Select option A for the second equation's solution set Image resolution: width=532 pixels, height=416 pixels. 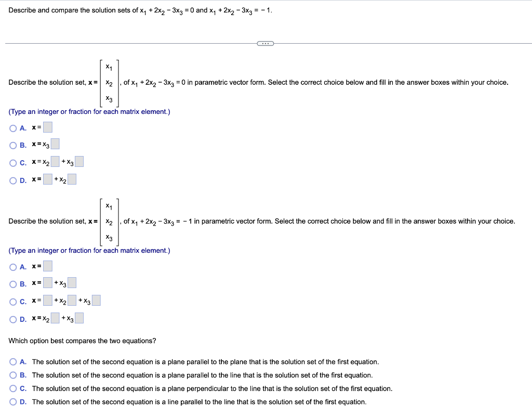click(13, 267)
